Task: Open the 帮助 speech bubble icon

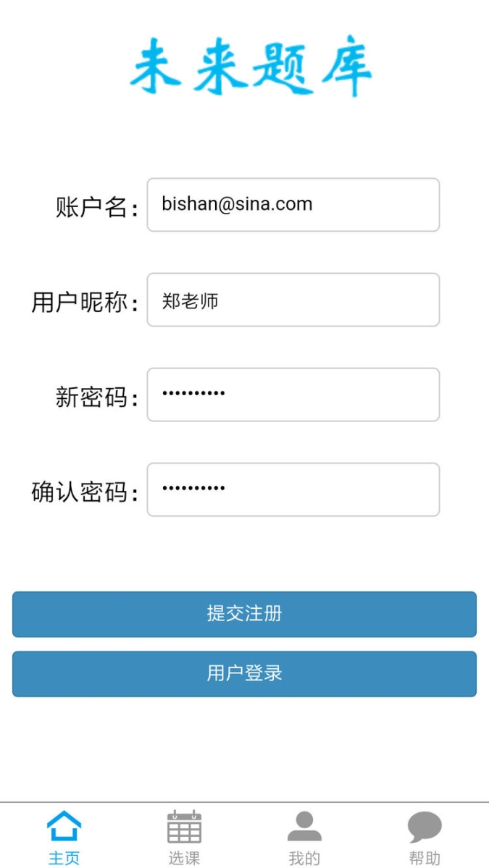Action: (425, 827)
